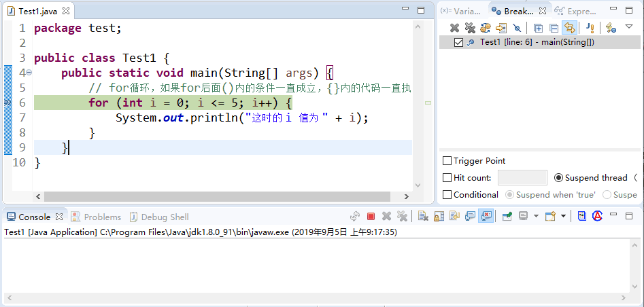Enable the Trigger Point checkbox
The image size is (644, 307).
pos(447,161)
